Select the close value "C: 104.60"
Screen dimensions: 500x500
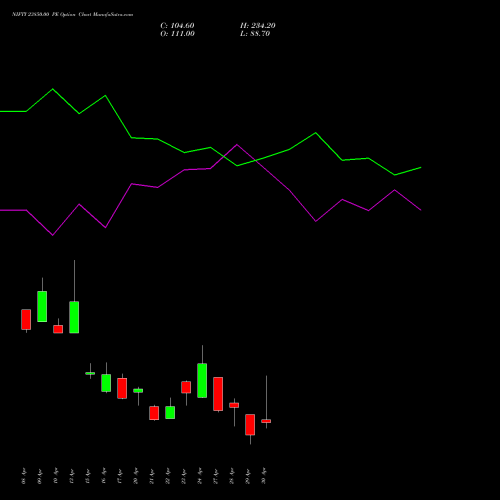(177, 26)
